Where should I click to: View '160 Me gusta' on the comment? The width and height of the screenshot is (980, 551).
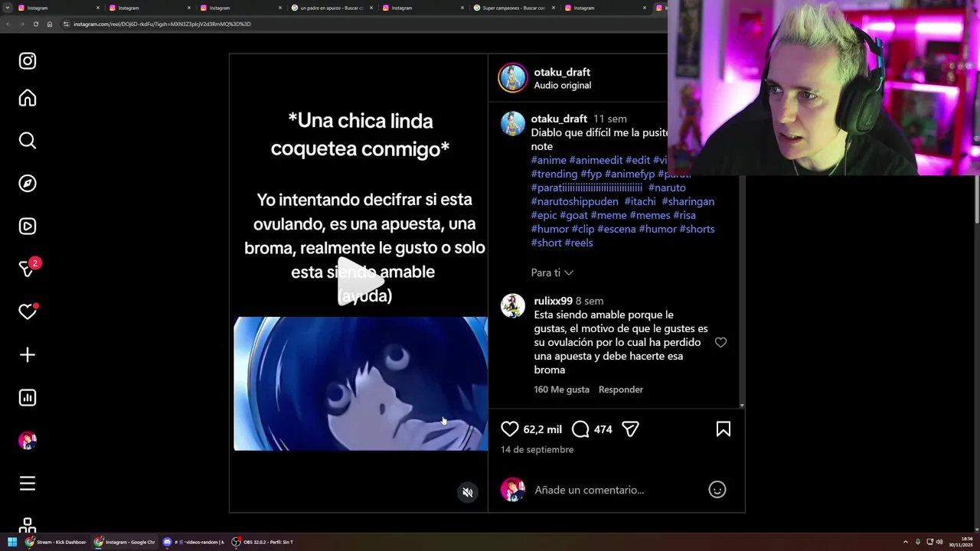coord(561,390)
